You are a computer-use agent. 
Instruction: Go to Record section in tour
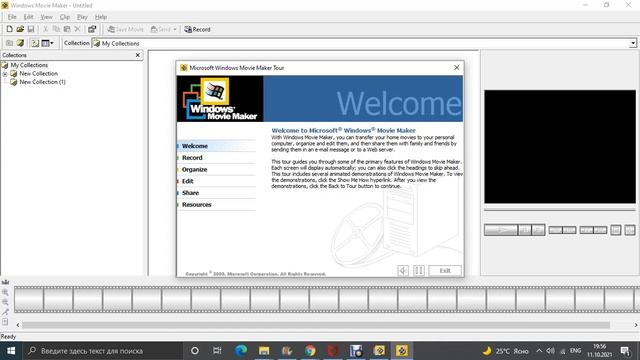pyautogui.click(x=216, y=158)
